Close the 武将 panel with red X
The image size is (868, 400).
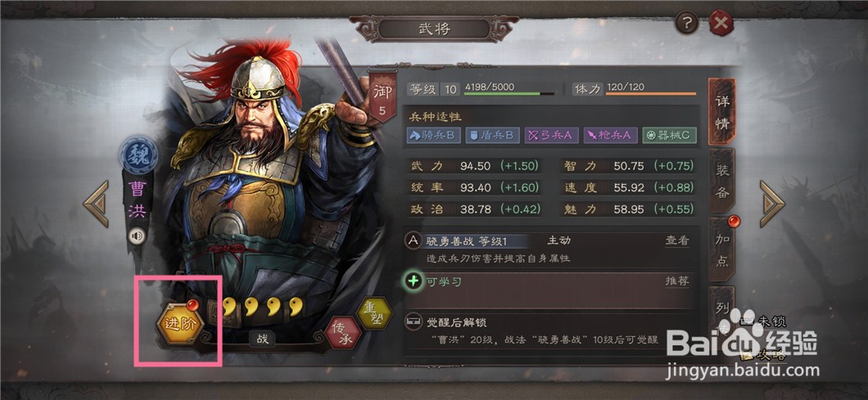pos(721,23)
